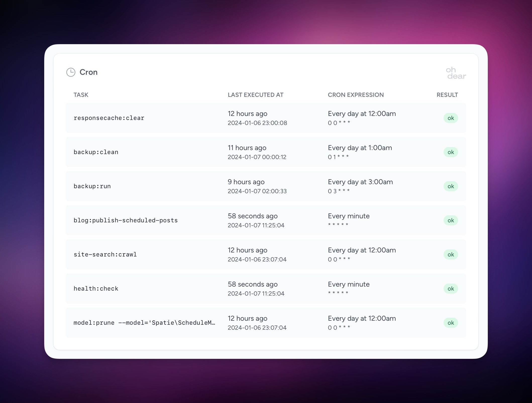This screenshot has width=532, height=403.
Task: Click the ok status for health:check
Action: point(451,289)
